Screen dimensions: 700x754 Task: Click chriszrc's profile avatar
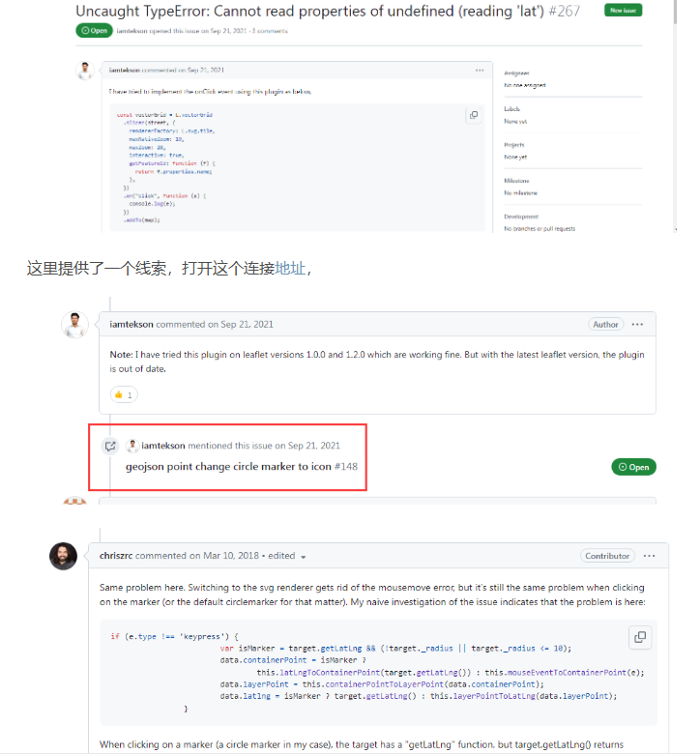tap(63, 557)
